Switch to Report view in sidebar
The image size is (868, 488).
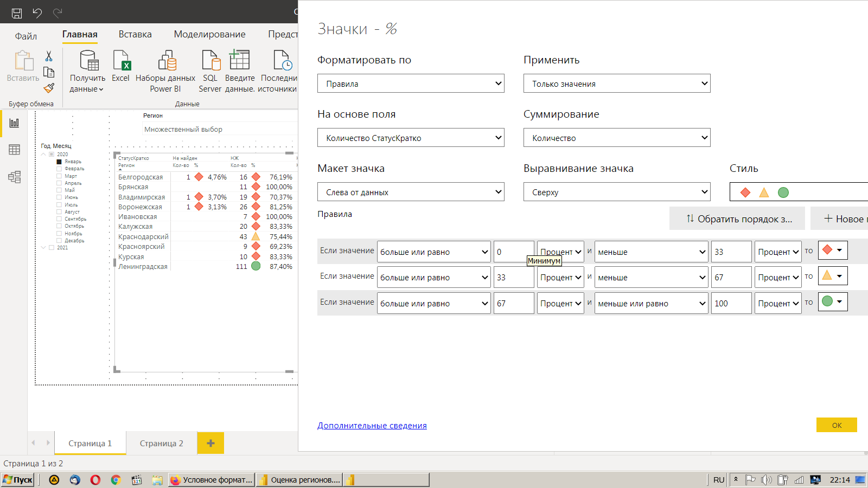[14, 123]
